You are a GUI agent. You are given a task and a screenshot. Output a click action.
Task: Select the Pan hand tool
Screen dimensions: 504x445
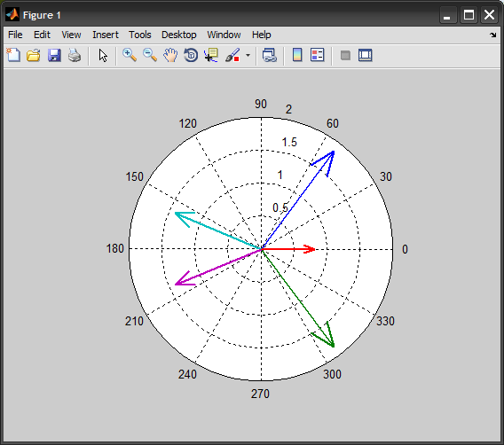pos(170,55)
